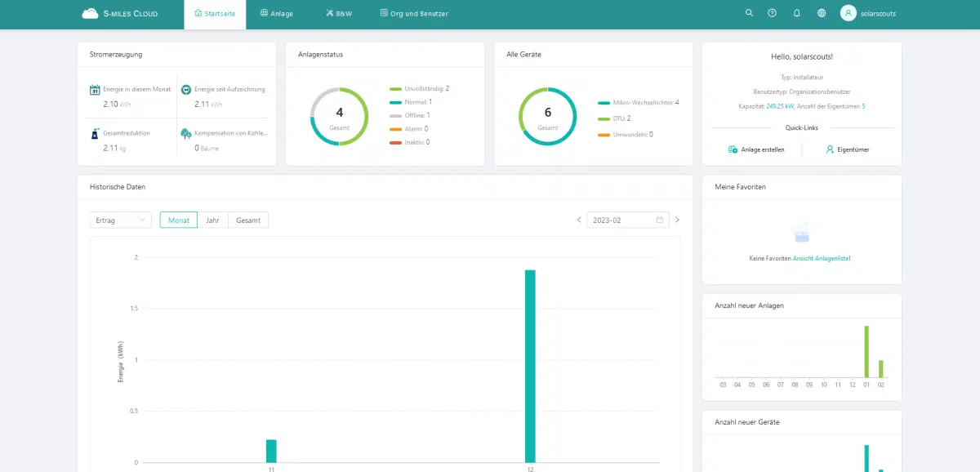Viewport: 980px width, 472px height.
Task: Open the search icon in the header
Action: (x=749, y=13)
